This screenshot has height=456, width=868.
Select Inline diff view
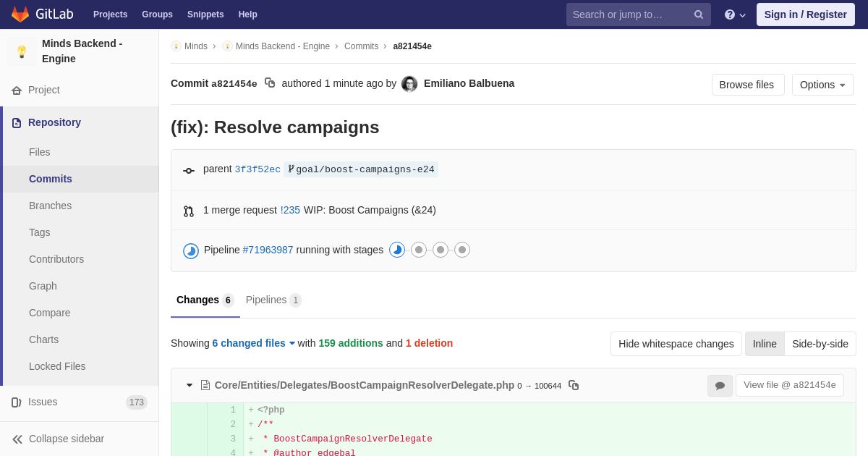765,344
